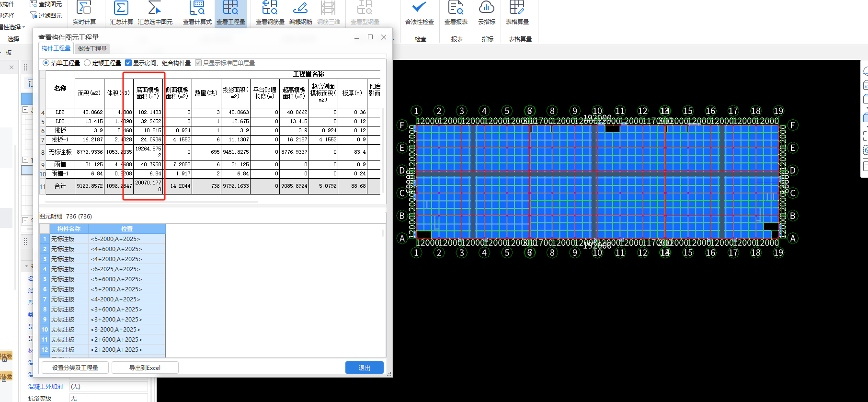Click 超高模板面积(m2) column header

pos(294,93)
